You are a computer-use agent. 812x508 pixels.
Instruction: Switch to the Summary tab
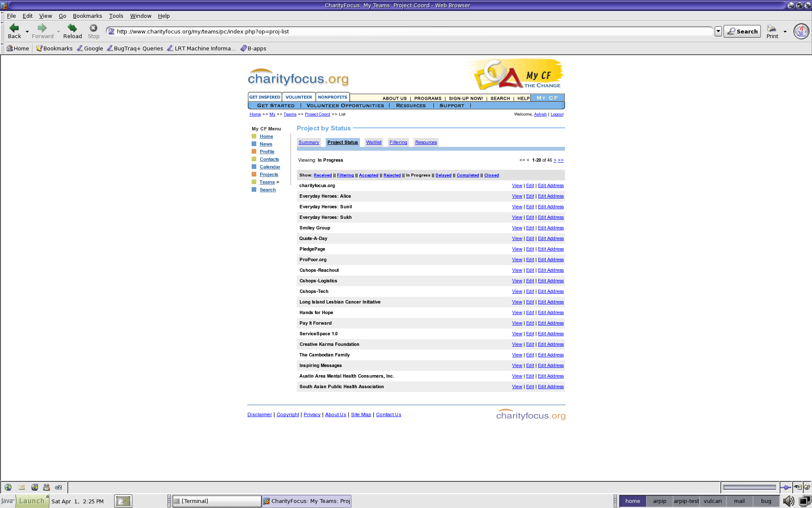coord(309,142)
